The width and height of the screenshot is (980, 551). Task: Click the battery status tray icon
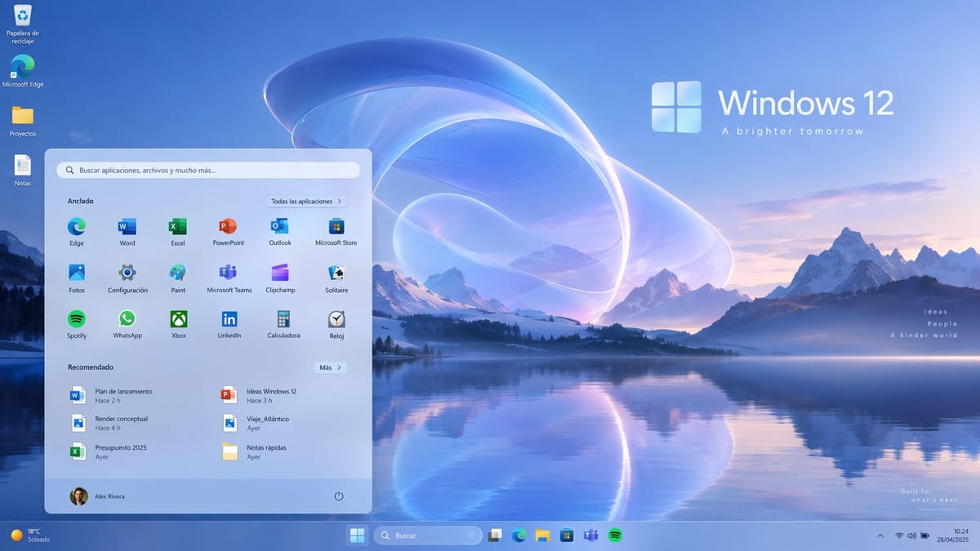pyautogui.click(x=925, y=535)
